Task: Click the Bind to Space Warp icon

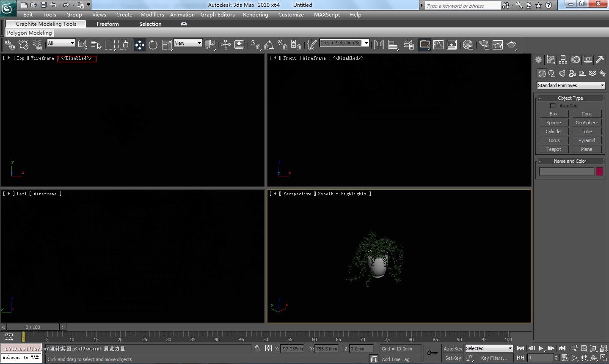Action: click(x=37, y=44)
